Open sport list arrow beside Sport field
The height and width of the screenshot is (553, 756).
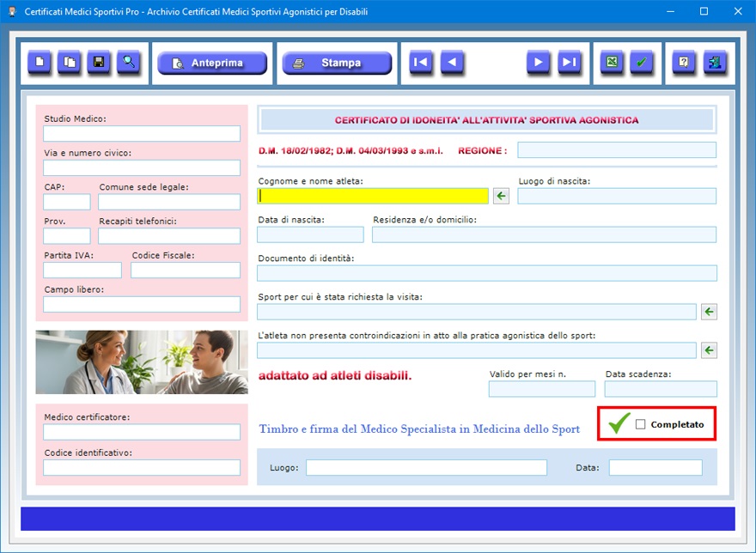point(709,312)
